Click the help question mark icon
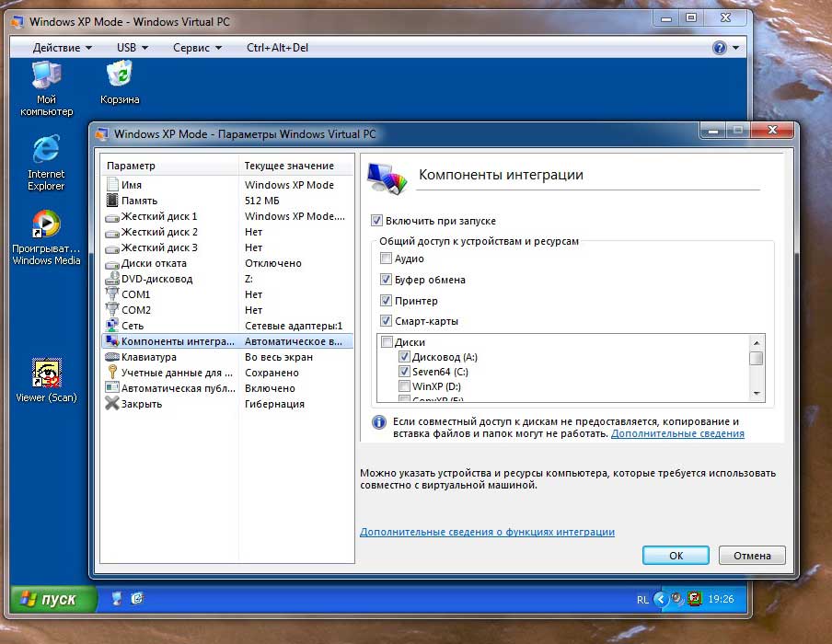 tap(720, 48)
